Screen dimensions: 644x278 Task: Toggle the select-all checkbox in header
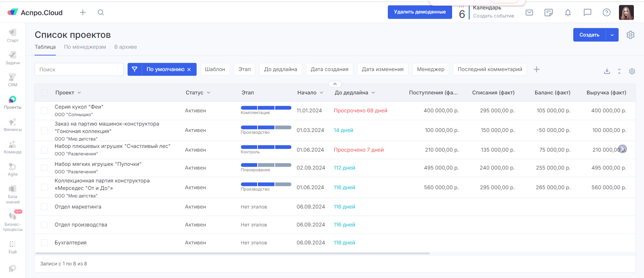pyautogui.click(x=44, y=93)
